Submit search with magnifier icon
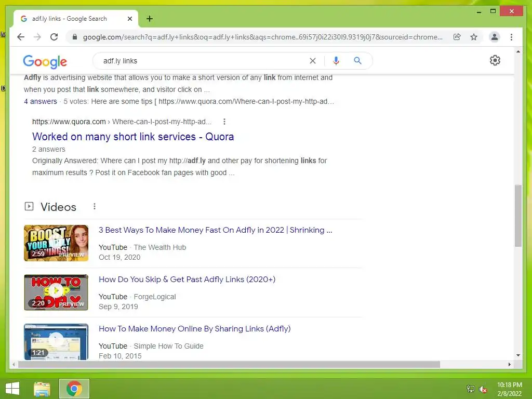This screenshot has width=532, height=399. tap(357, 61)
